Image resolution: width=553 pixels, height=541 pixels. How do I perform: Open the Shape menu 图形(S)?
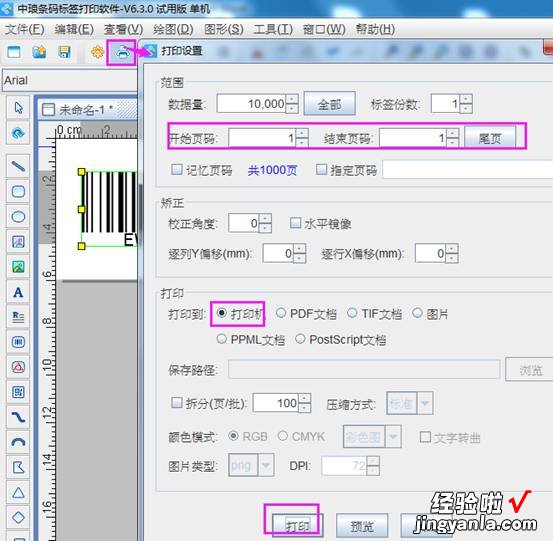[x=224, y=29]
